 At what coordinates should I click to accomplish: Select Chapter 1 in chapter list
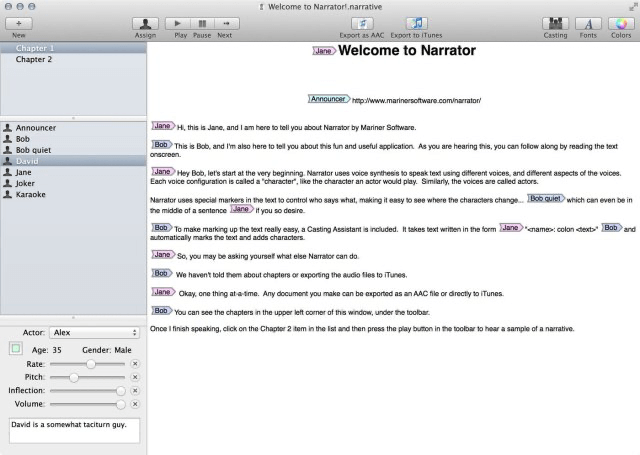pos(73,48)
